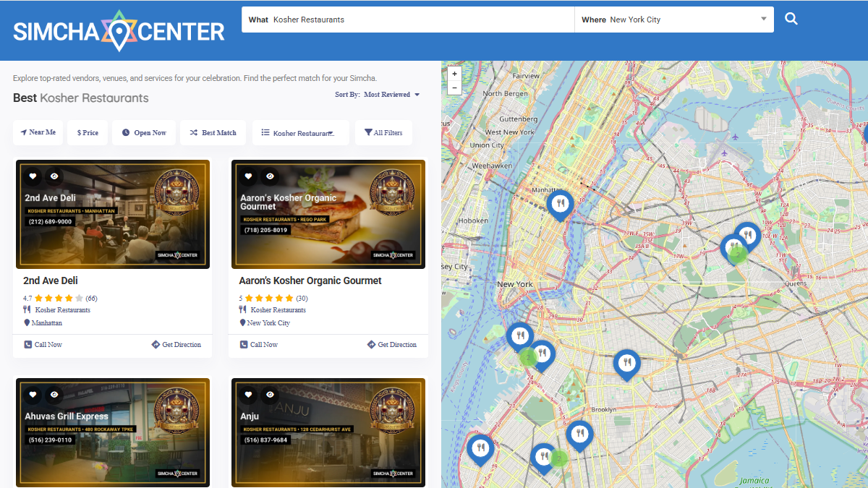Click the Where New York City field
The image size is (868, 488).
click(674, 20)
